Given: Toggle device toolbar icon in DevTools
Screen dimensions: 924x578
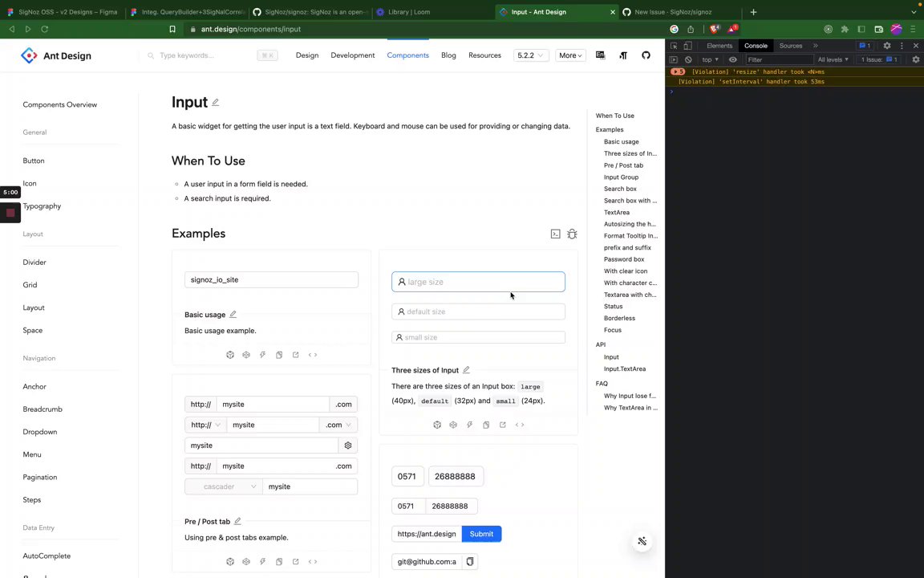Looking at the screenshot, I should point(687,46).
